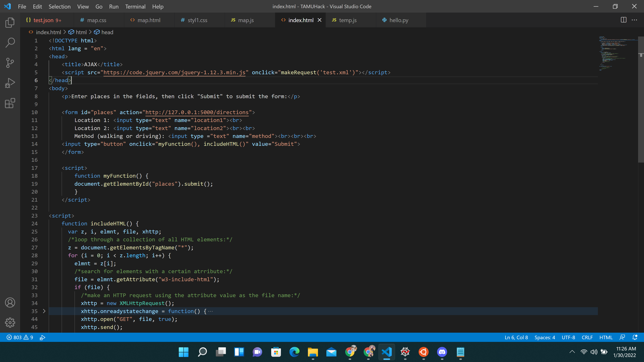Open notifications bell in status bar
The width and height of the screenshot is (644, 362).
(635, 337)
